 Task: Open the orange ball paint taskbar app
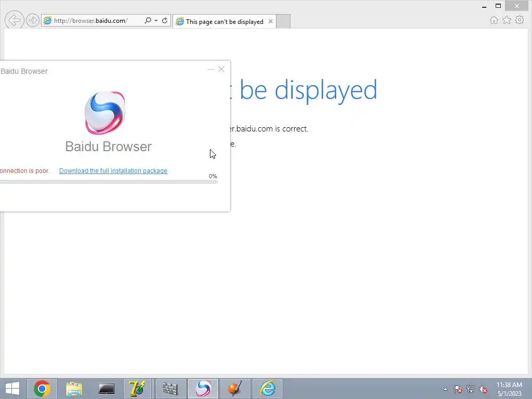pos(235,389)
